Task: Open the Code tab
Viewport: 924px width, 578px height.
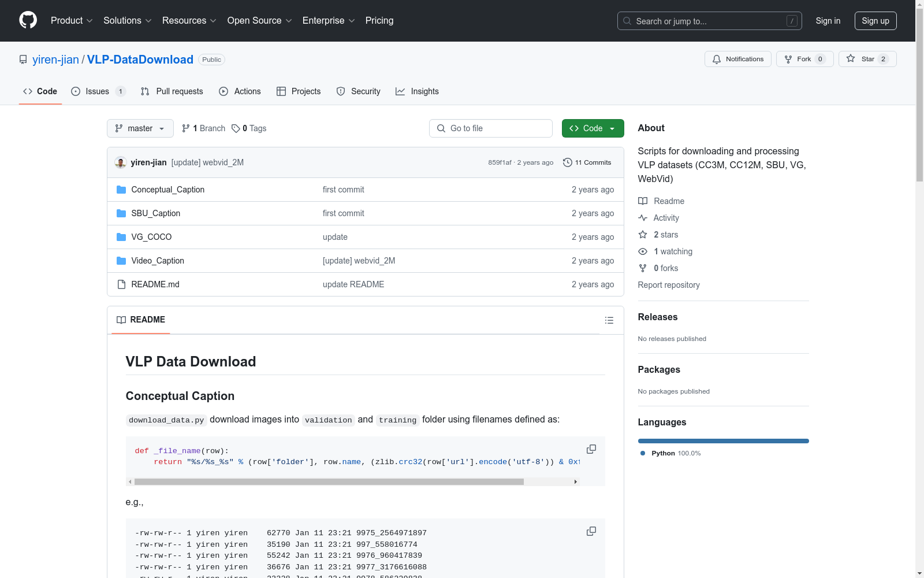Action: click(x=40, y=91)
